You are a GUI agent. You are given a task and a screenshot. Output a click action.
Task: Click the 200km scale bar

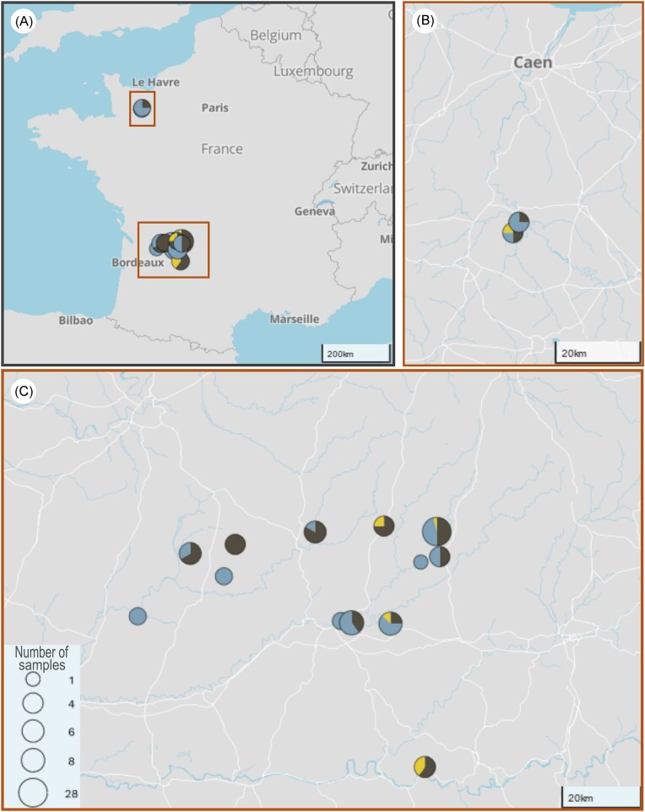pyautogui.click(x=355, y=352)
